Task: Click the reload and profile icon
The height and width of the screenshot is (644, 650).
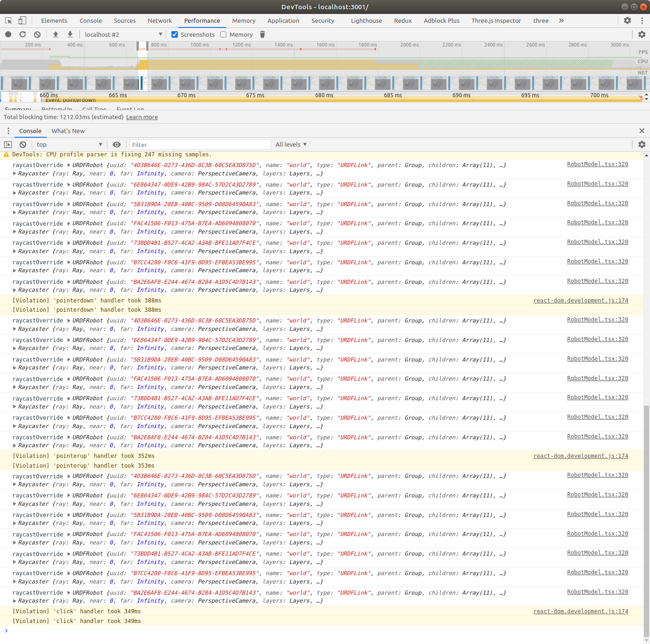Action: pos(22,34)
